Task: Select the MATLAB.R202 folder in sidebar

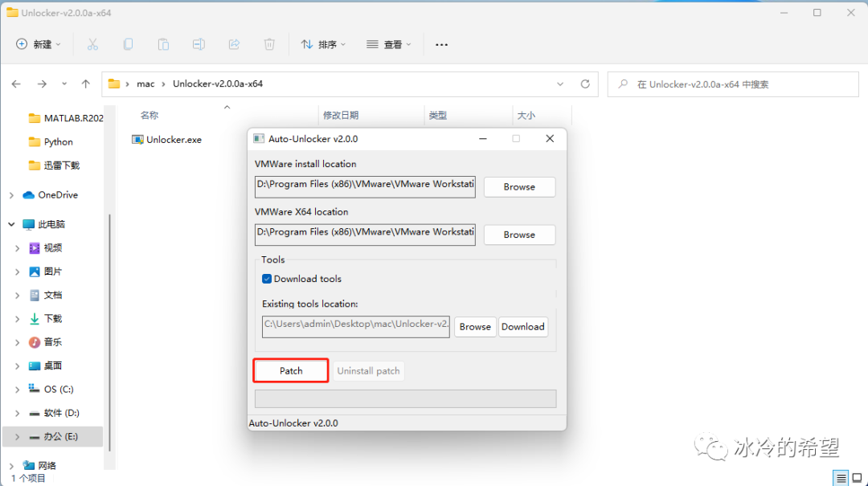Action: tap(65, 118)
